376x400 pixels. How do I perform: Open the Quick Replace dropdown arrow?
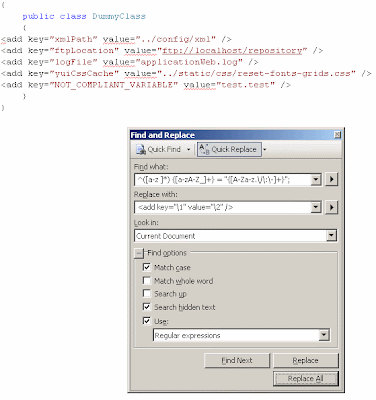265,149
